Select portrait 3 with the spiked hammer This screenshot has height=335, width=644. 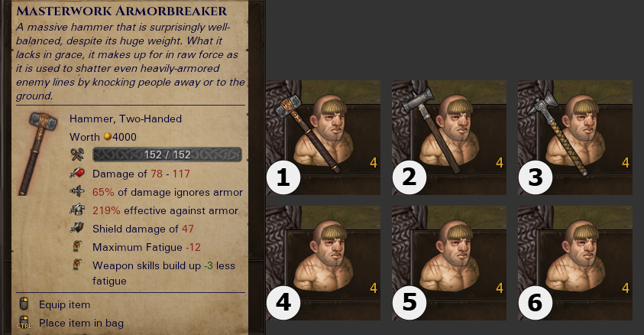[575, 138]
